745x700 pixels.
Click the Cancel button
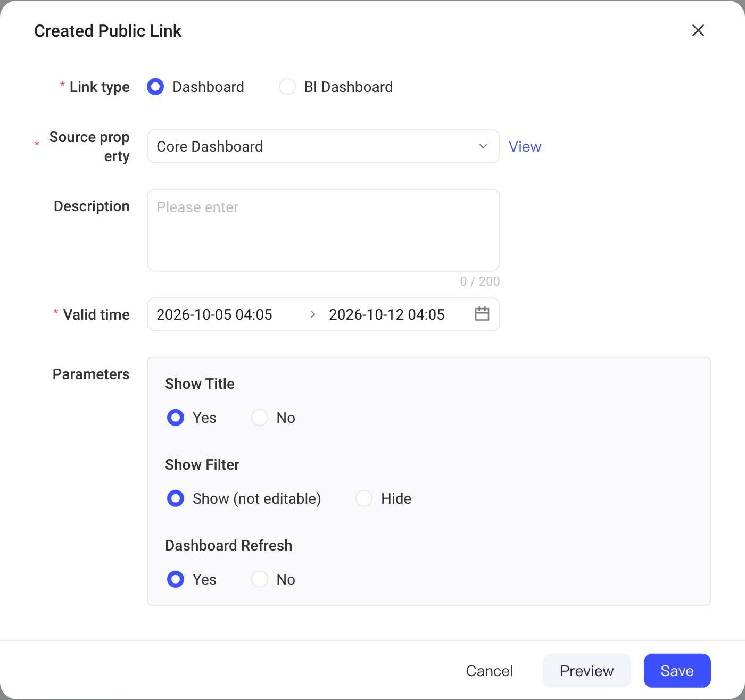(x=490, y=671)
